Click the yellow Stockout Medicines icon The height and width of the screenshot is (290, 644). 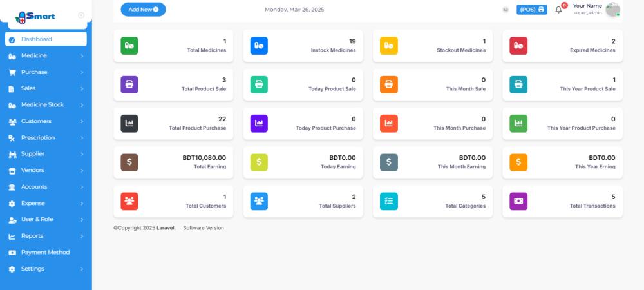389,46
